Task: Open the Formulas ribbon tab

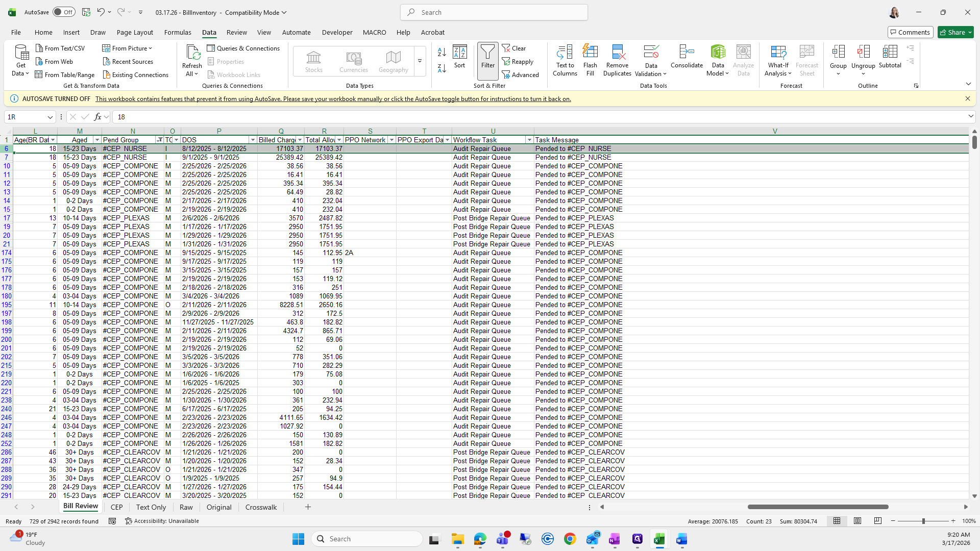Action: (x=178, y=32)
